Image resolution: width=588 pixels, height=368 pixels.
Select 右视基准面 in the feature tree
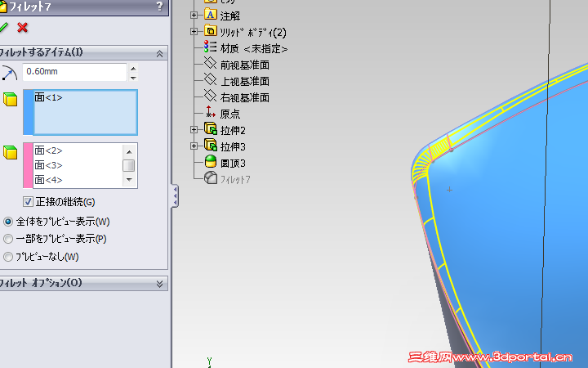pyautogui.click(x=245, y=97)
